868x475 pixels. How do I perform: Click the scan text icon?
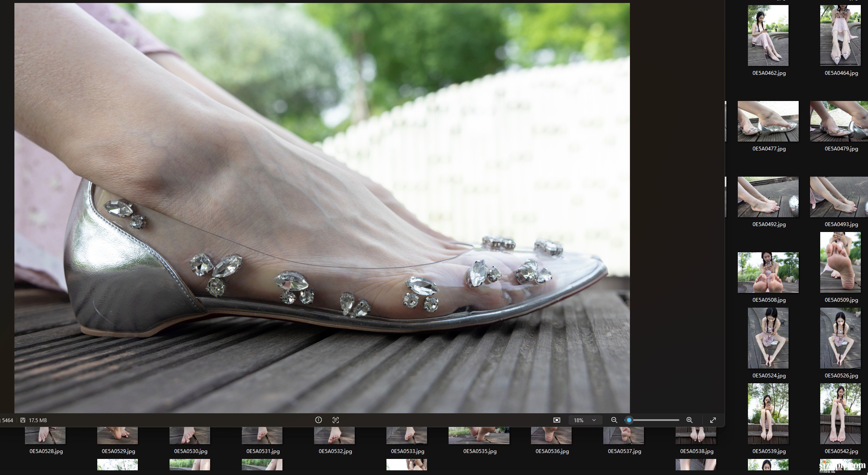pyautogui.click(x=336, y=420)
